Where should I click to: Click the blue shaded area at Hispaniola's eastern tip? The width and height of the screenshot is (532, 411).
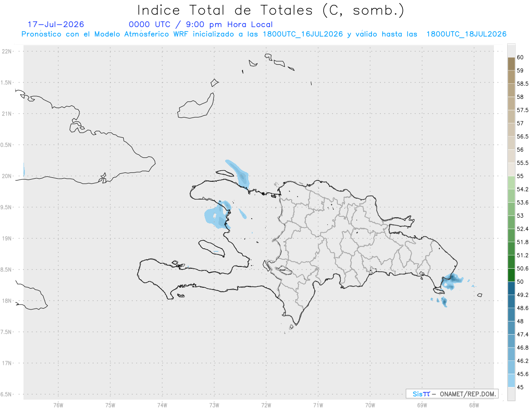[452, 282]
